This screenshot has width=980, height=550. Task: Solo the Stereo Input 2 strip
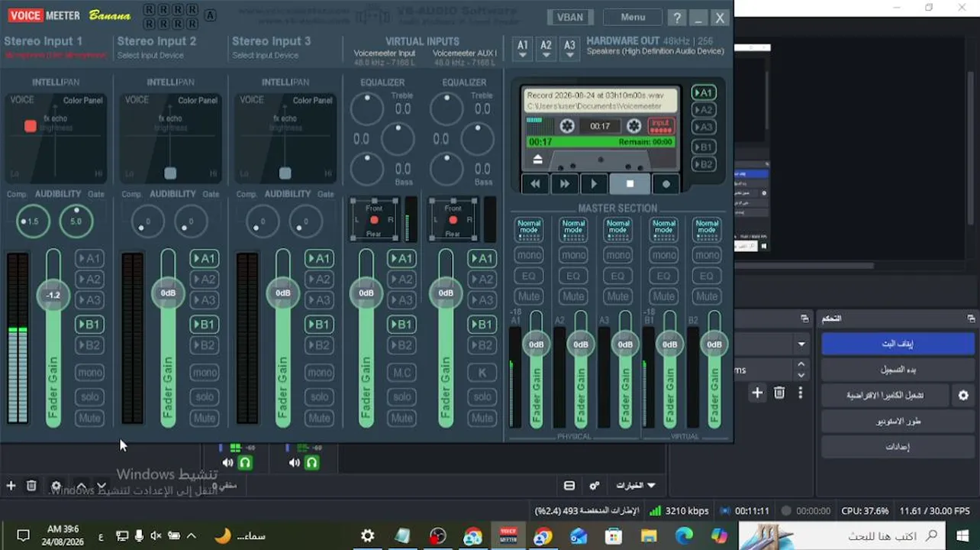coord(205,397)
